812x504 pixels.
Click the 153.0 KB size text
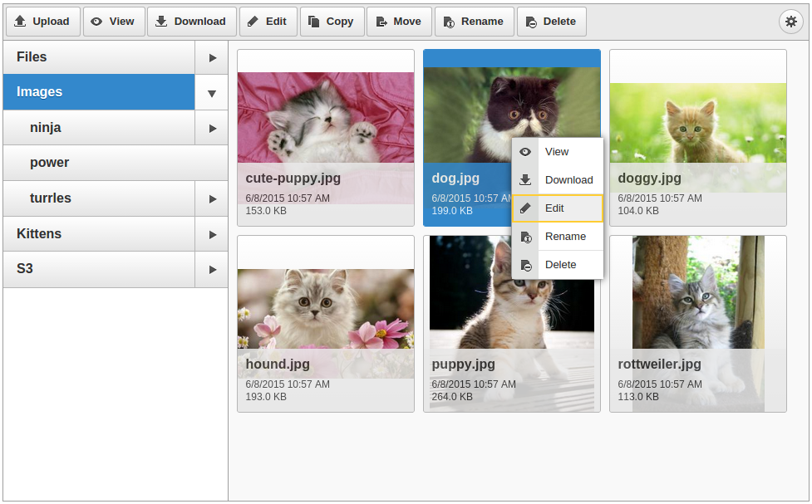pos(266,211)
